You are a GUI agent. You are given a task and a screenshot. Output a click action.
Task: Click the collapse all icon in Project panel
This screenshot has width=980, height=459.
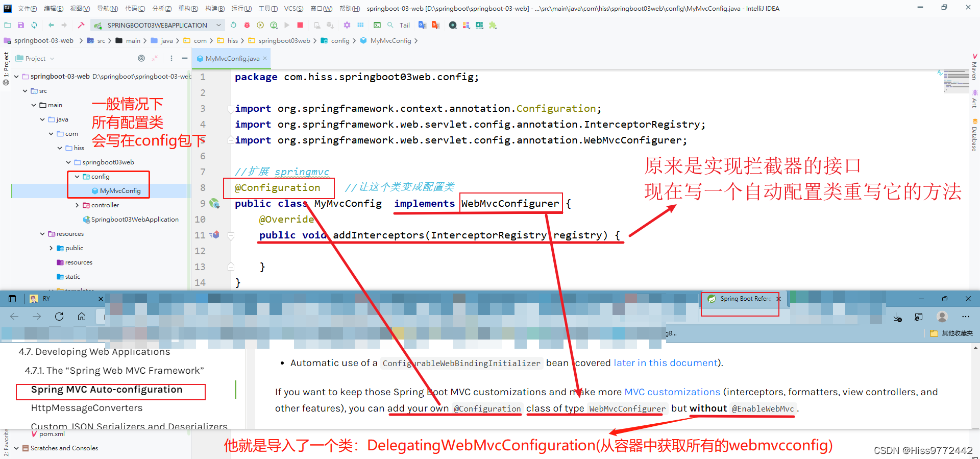click(x=155, y=58)
